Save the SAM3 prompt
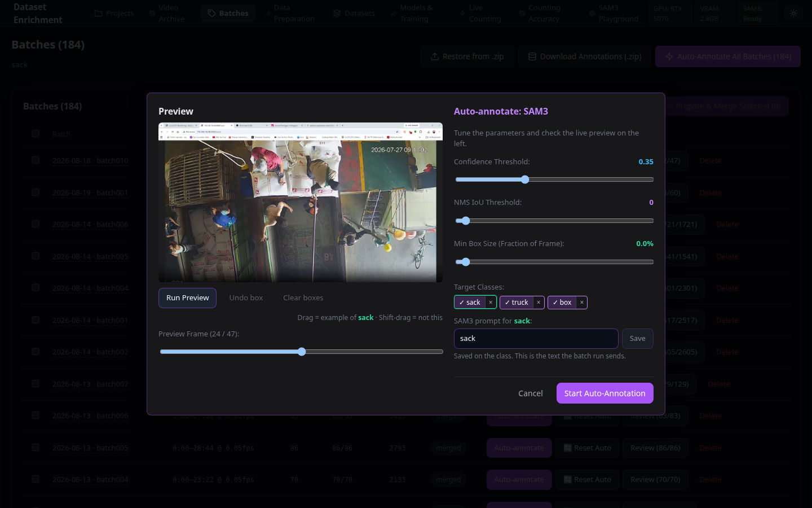Image resolution: width=812 pixels, height=508 pixels. pos(638,339)
